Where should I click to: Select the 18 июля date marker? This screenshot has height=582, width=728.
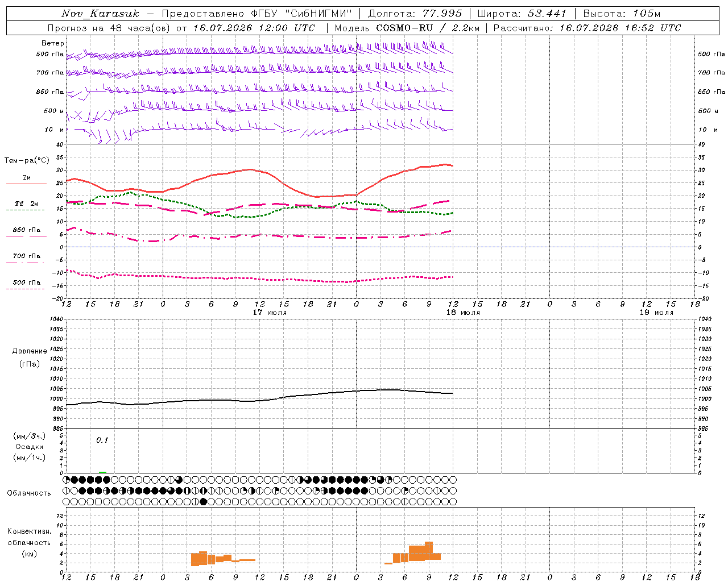click(x=463, y=313)
